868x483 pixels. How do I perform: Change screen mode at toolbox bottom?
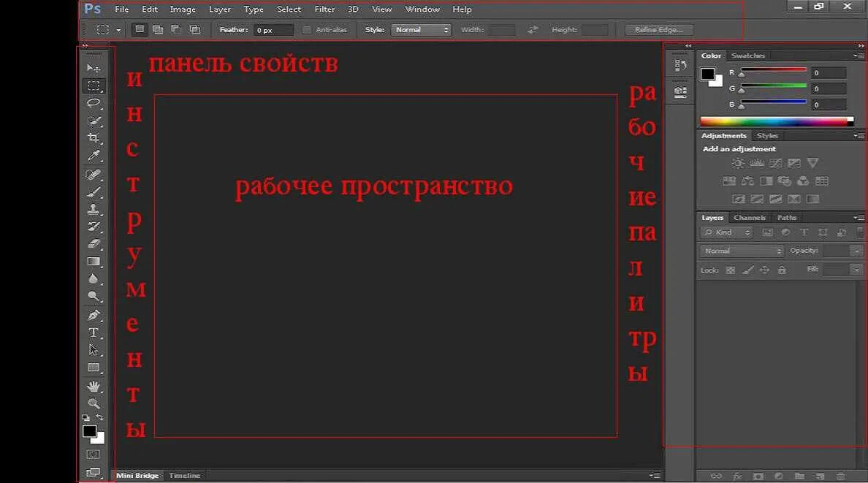[93, 472]
